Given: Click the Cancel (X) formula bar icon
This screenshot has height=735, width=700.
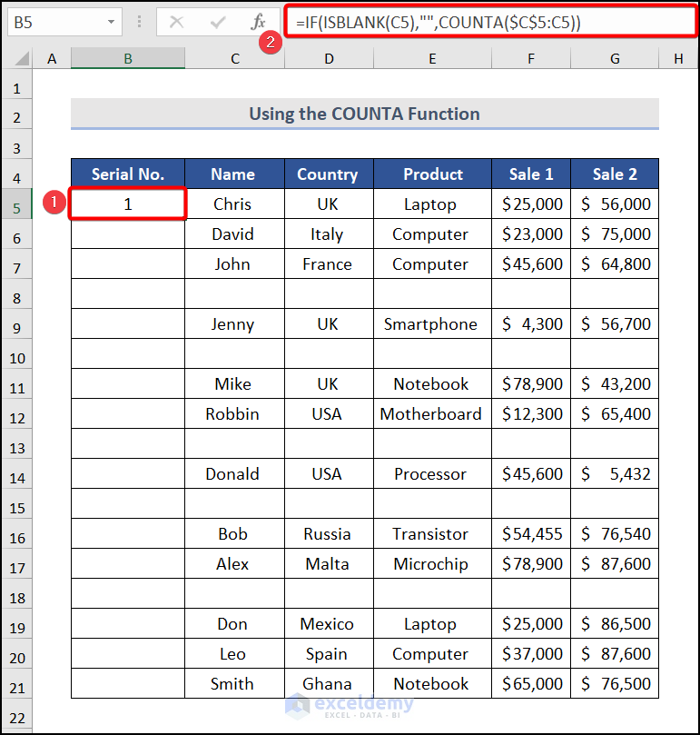Looking at the screenshot, I should pyautogui.click(x=176, y=22).
